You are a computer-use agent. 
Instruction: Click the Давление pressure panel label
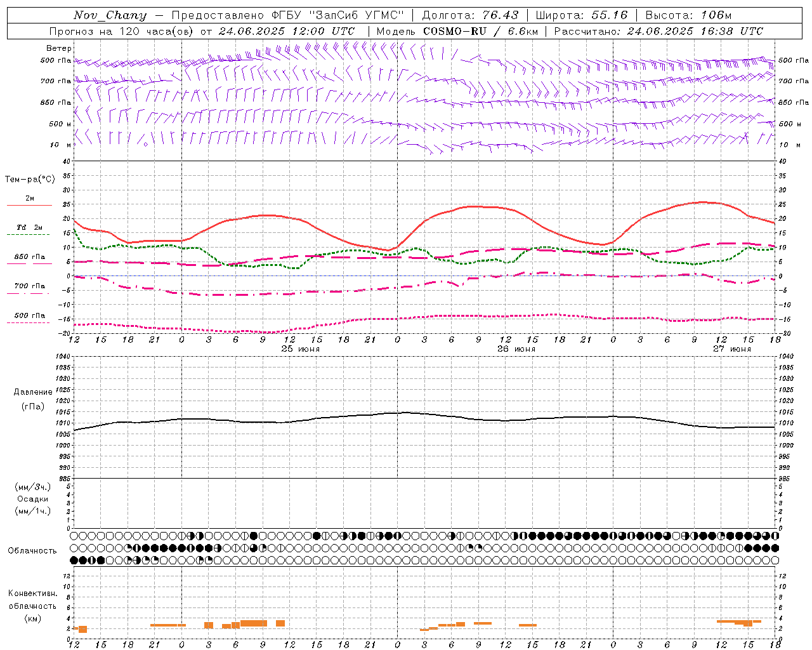(33, 392)
